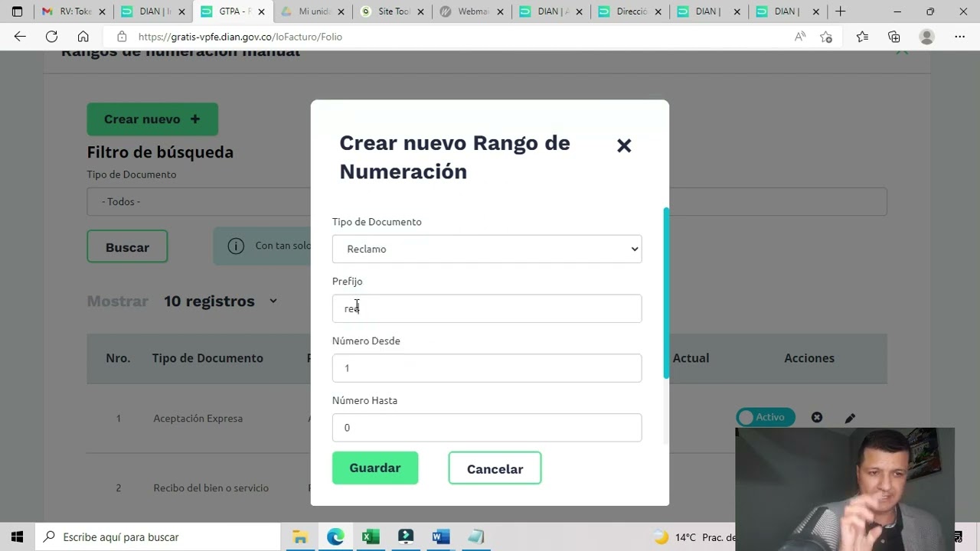
Task: Open the Tipo de Documento dropdown showing Reclamo
Action: pyautogui.click(x=487, y=249)
